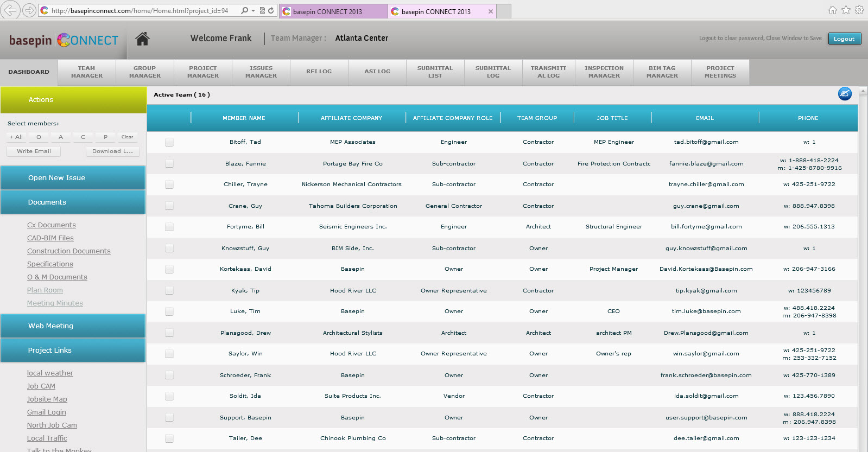Click the browser forward arrow

(29, 10)
